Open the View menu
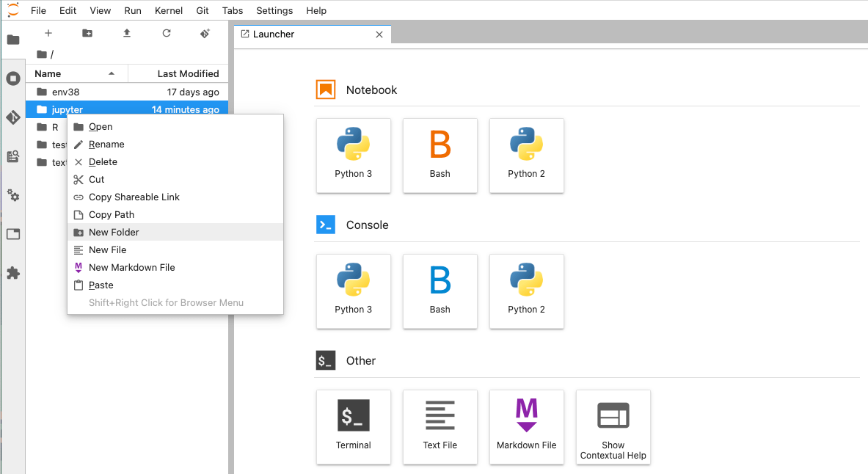868x474 pixels. [x=101, y=10]
